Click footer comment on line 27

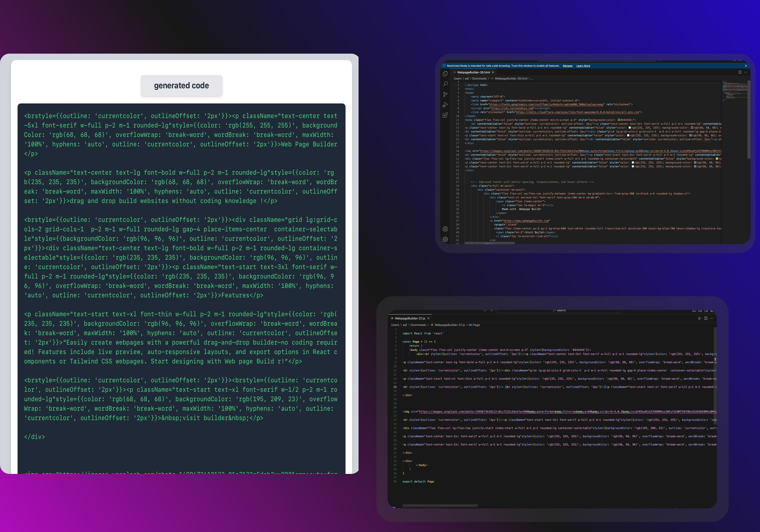click(x=532, y=182)
